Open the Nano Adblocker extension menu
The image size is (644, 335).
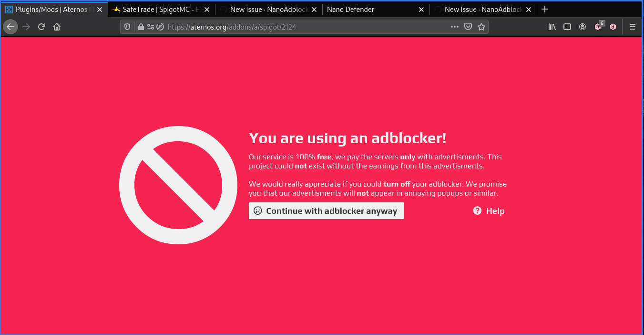coord(598,27)
